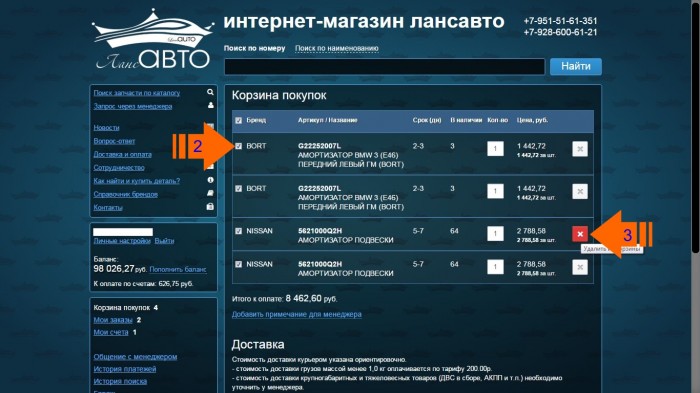Uncheck the first NISSAN row checkbox

(238, 231)
